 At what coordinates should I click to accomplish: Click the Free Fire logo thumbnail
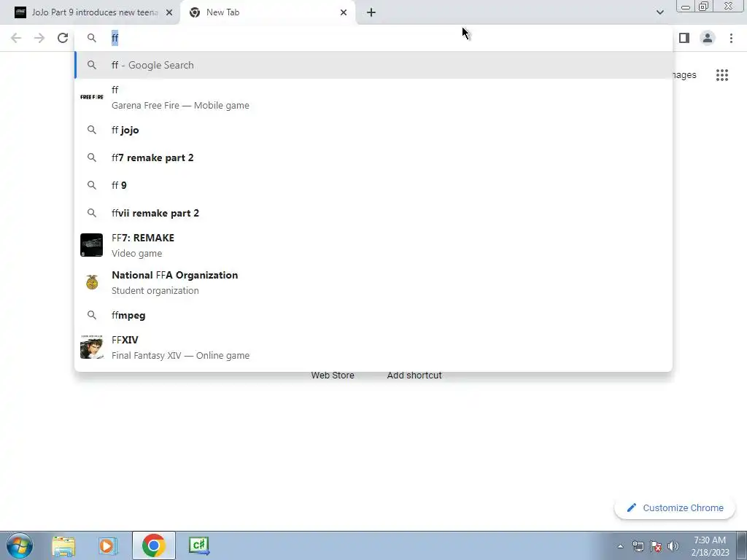point(91,97)
